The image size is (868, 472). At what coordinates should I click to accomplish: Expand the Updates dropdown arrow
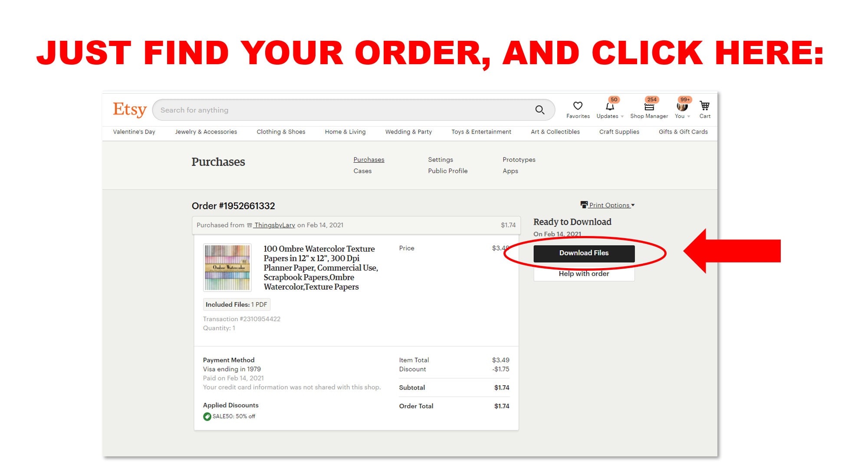click(x=622, y=116)
